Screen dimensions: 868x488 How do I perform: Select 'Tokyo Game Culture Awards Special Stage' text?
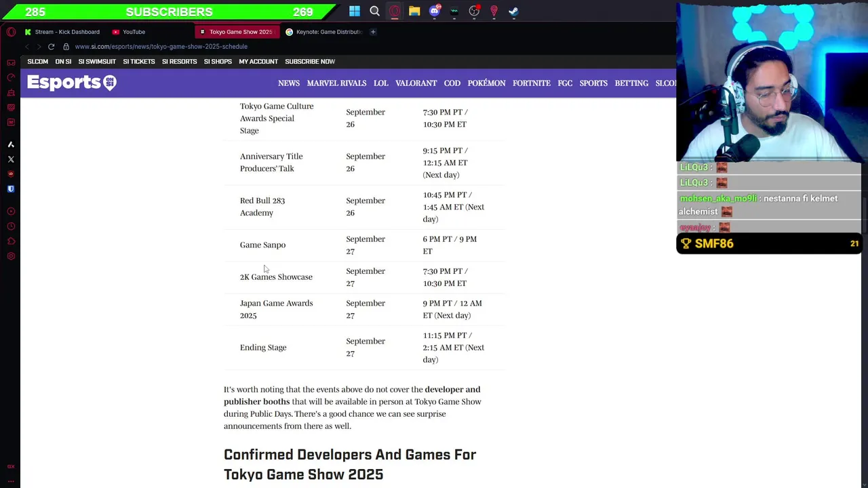pyautogui.click(x=277, y=118)
